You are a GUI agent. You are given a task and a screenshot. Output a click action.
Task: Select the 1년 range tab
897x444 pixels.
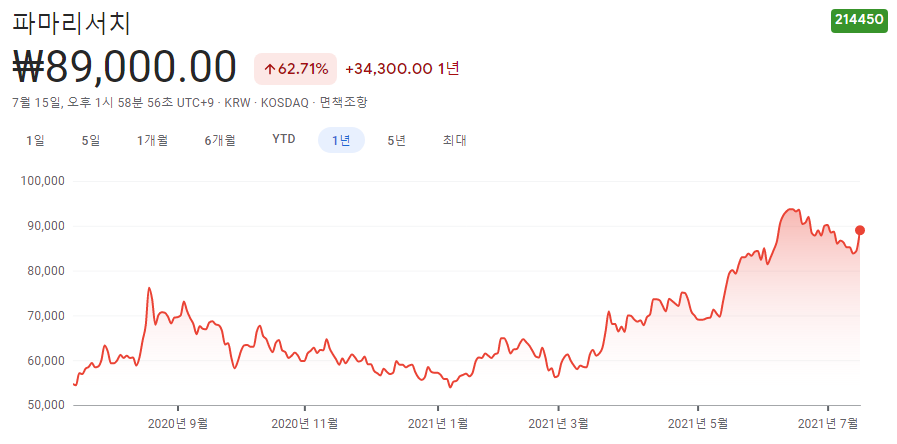342,140
